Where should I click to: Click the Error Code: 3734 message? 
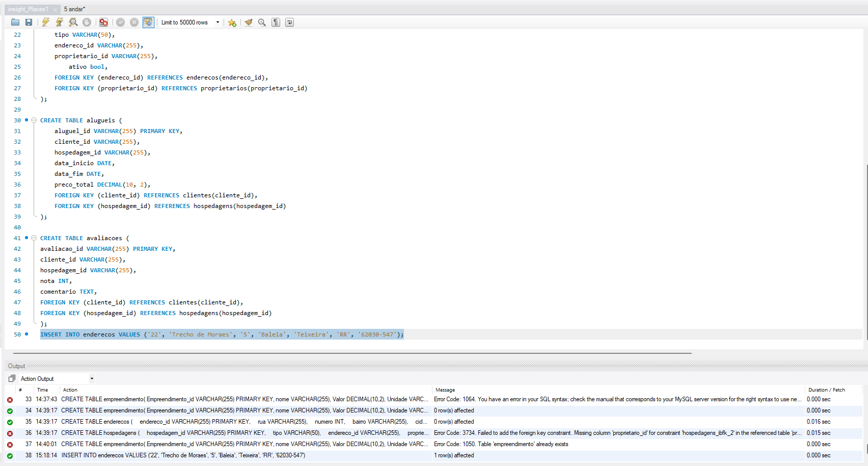point(617,433)
